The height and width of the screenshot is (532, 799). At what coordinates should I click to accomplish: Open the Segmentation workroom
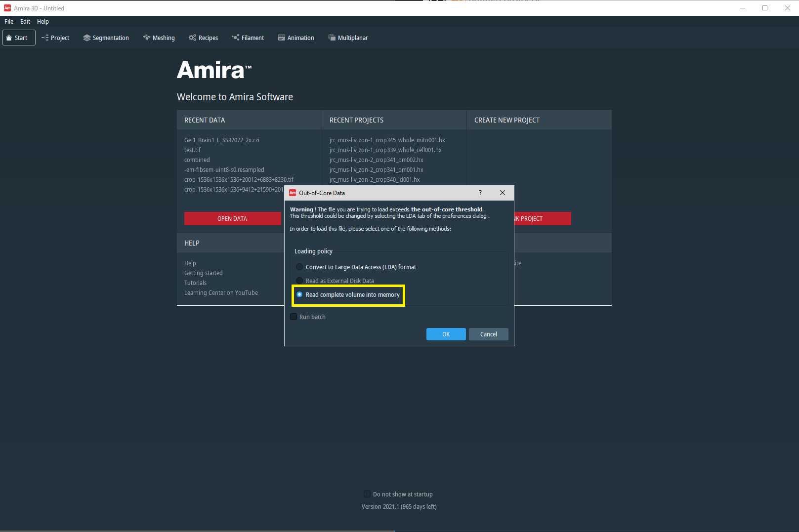106,38
